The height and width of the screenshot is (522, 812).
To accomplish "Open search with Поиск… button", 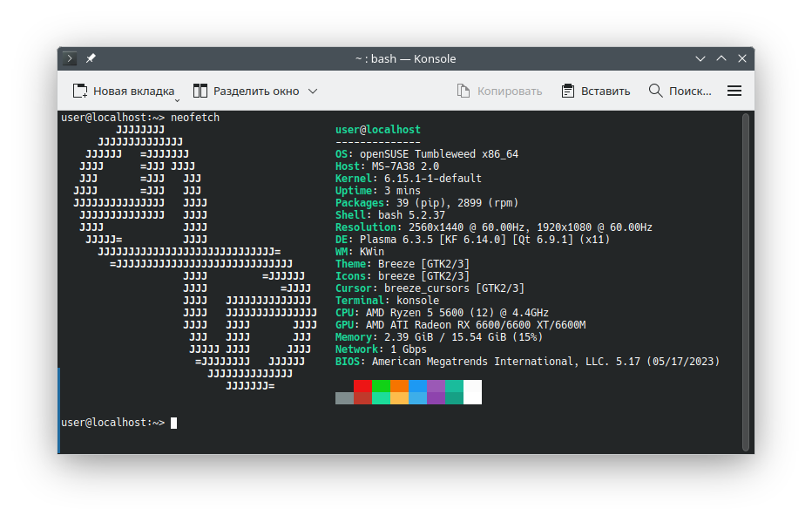I will 680,92.
